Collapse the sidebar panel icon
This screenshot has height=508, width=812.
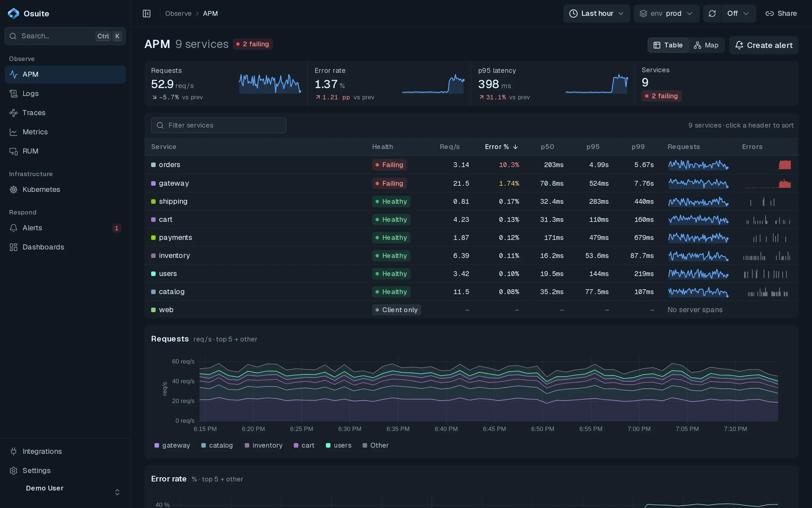[147, 14]
